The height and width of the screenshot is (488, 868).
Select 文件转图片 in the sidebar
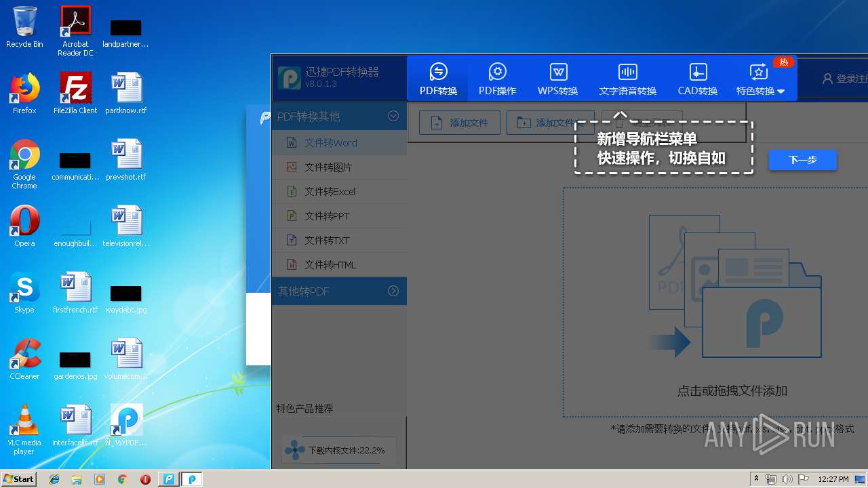pos(339,167)
